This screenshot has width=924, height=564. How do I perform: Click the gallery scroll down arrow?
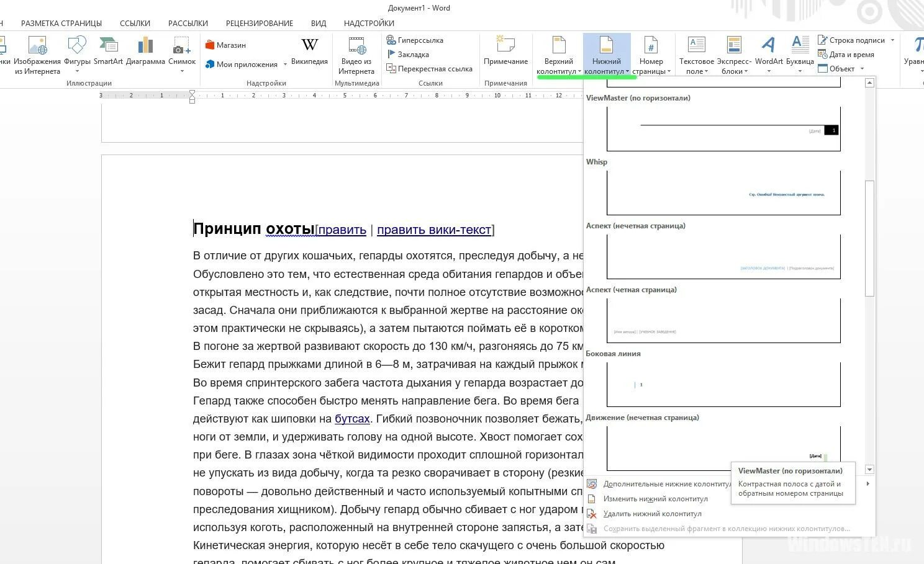(x=869, y=470)
